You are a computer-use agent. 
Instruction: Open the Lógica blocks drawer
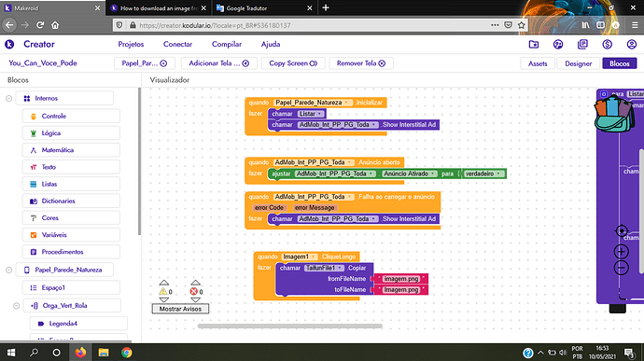[71, 133]
